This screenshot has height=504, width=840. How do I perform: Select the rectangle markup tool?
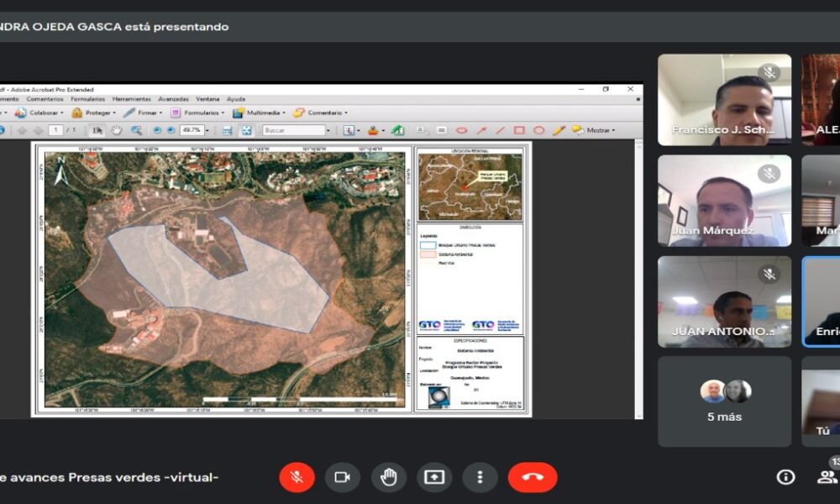pos(519,130)
